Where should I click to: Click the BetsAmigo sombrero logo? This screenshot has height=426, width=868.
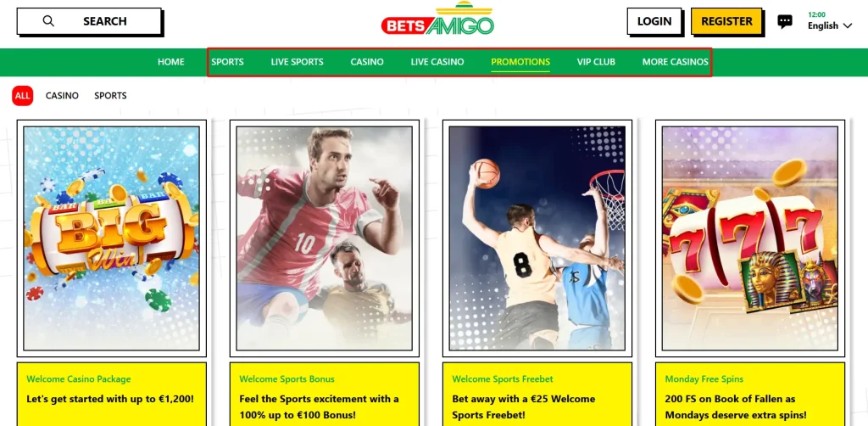pyautogui.click(x=437, y=19)
